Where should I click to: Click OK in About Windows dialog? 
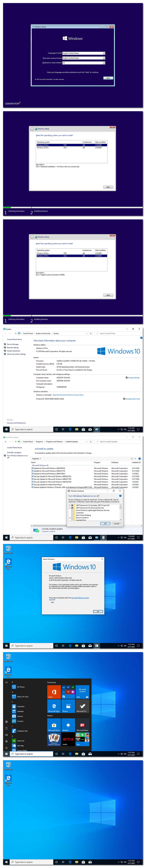[x=98, y=611]
